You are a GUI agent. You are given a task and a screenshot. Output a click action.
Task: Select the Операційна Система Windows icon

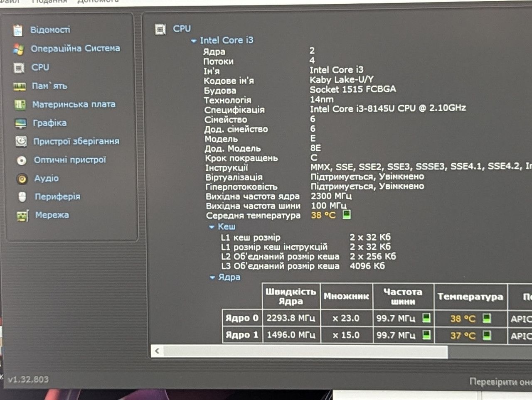click(18, 49)
